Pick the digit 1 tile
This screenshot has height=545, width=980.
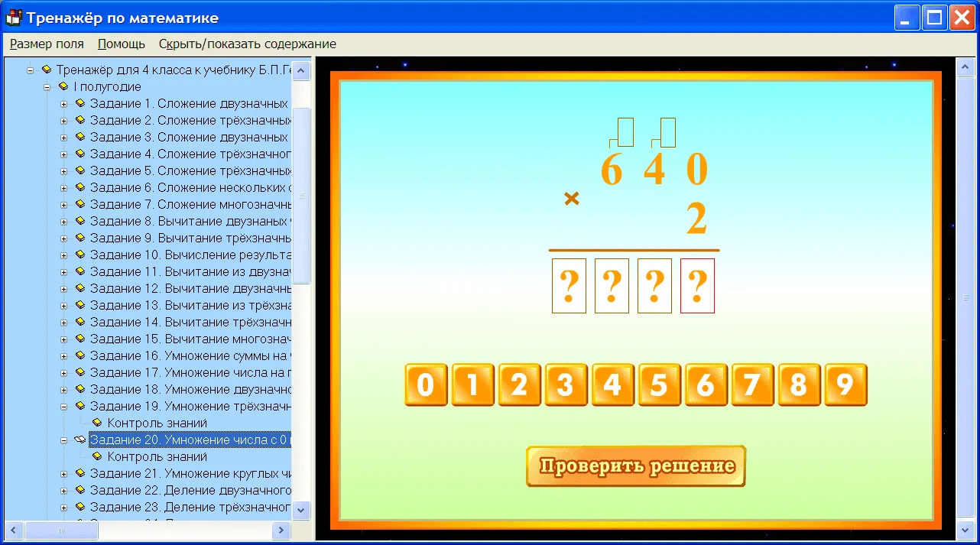tap(472, 384)
